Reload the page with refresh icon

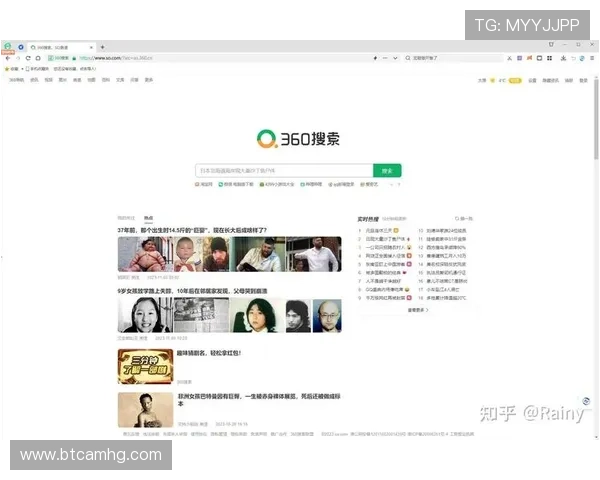28,58
